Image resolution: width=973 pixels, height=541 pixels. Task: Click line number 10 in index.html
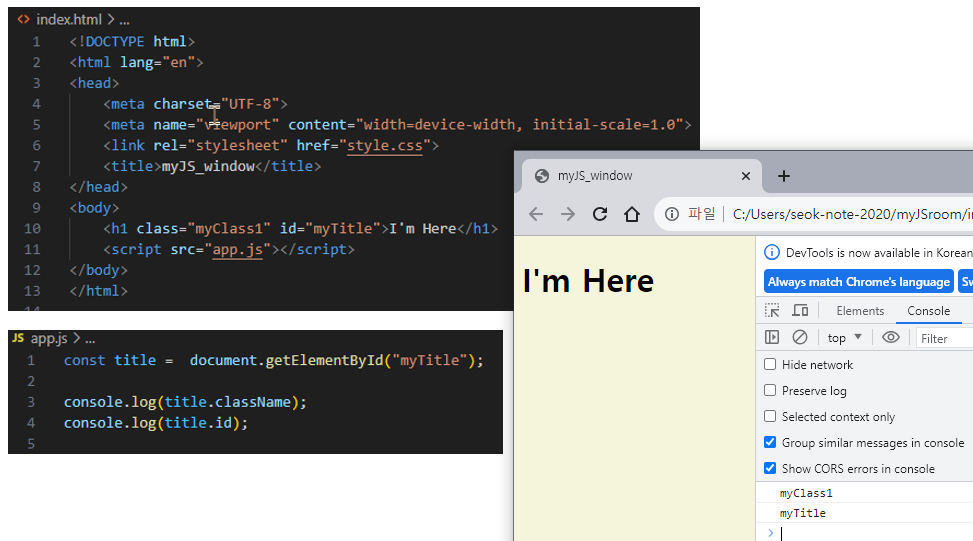pyautogui.click(x=32, y=229)
